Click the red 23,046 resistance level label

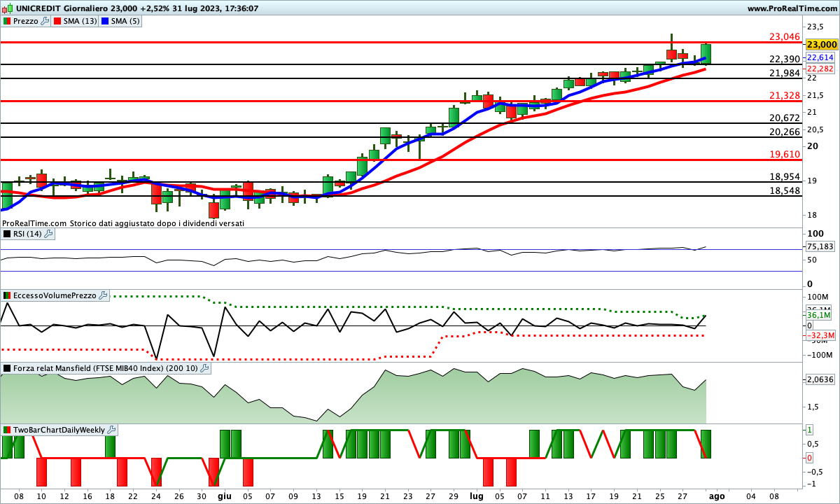784,36
